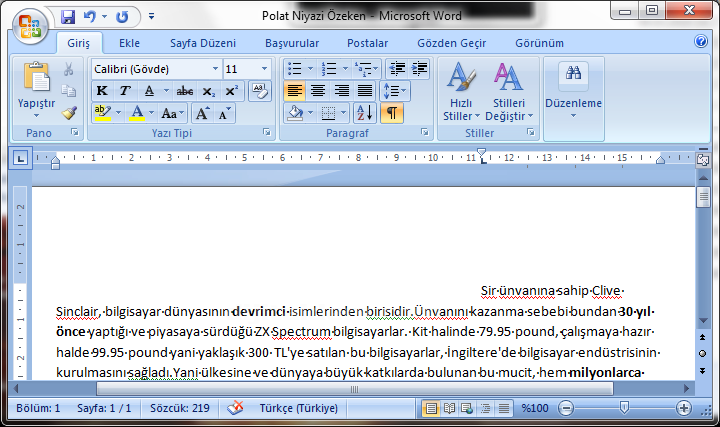Screen dimensions: 720x427
Task: Apply superscript formatting
Action: [x=231, y=91]
